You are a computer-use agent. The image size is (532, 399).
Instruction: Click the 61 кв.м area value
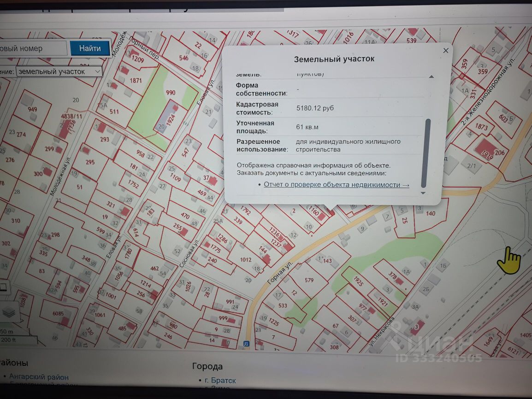coord(307,127)
